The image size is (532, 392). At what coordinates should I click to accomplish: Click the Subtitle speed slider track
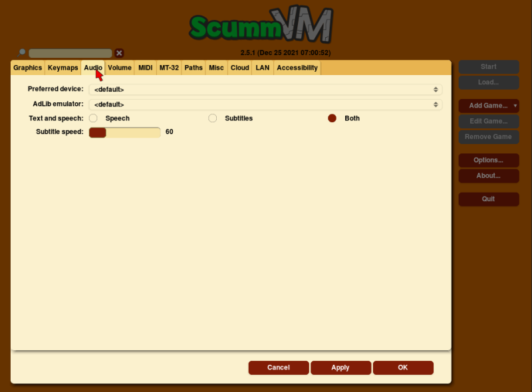[x=125, y=132]
